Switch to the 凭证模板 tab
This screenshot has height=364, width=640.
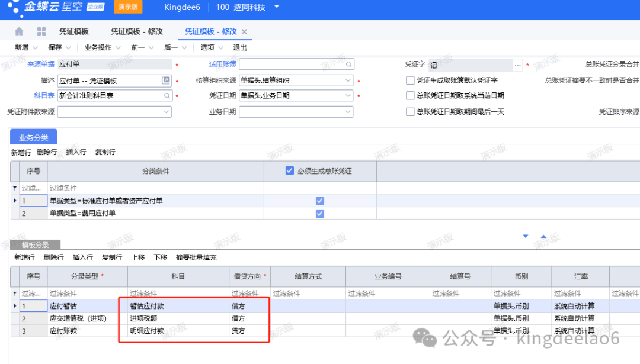point(74,31)
